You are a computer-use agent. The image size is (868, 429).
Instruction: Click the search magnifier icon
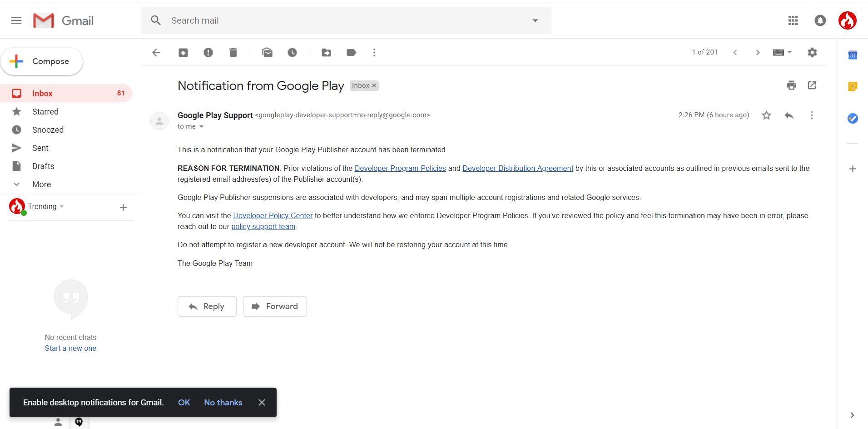pos(156,20)
